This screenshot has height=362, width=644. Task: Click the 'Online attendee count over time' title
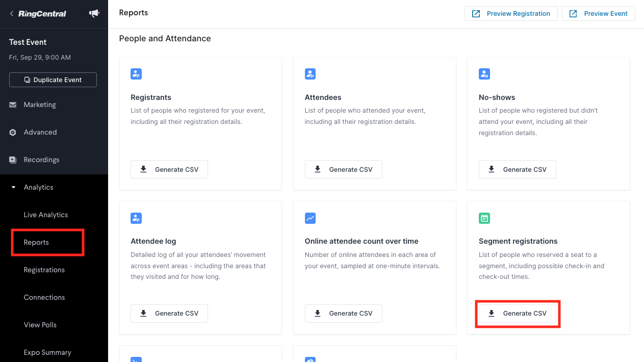click(x=362, y=241)
